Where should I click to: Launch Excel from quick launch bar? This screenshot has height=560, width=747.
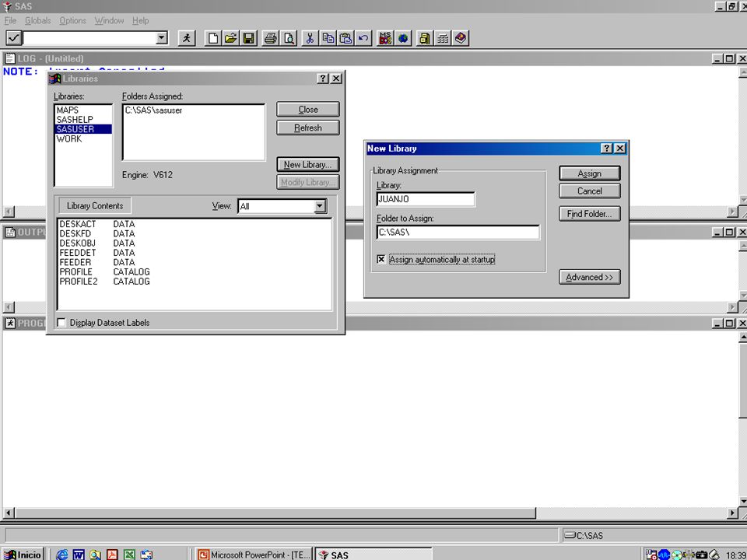[129, 555]
